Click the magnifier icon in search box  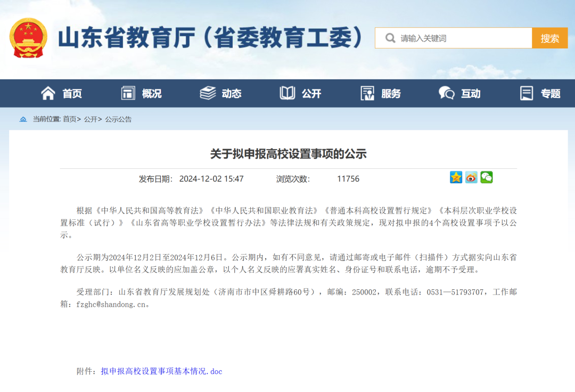[390, 38]
